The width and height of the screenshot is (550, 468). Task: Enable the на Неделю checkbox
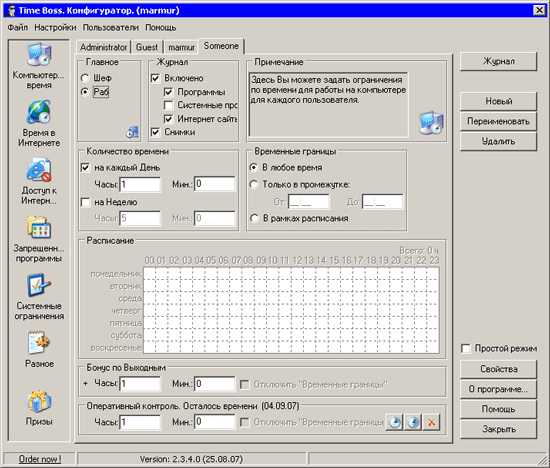85,202
